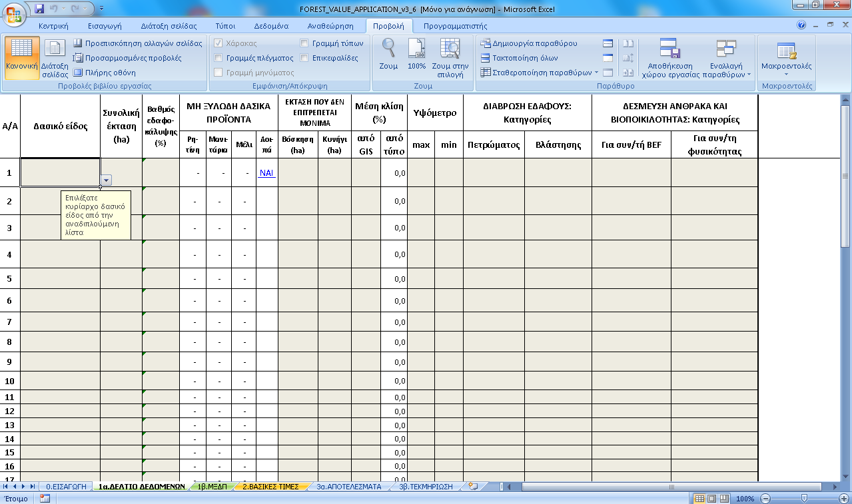
Task: Switch to 3β.ΤΕΚΜΗΡΙΩΣΗ sheet tab
Action: click(426, 487)
